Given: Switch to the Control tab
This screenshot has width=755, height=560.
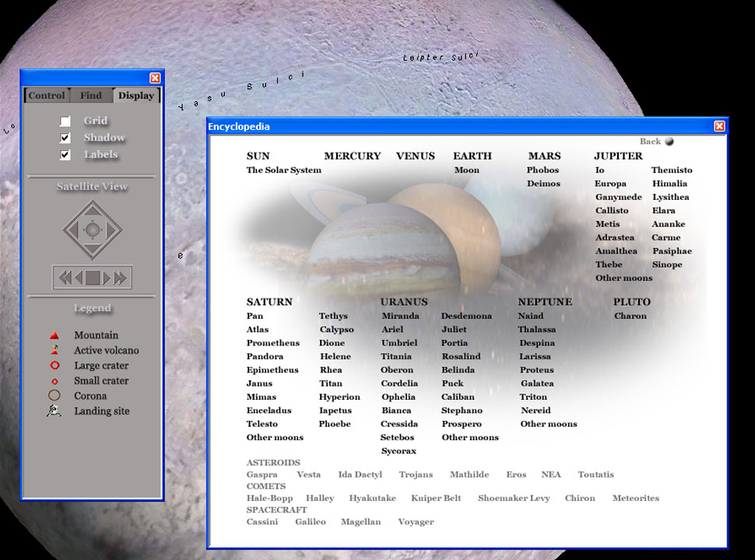Looking at the screenshot, I should 47,95.
